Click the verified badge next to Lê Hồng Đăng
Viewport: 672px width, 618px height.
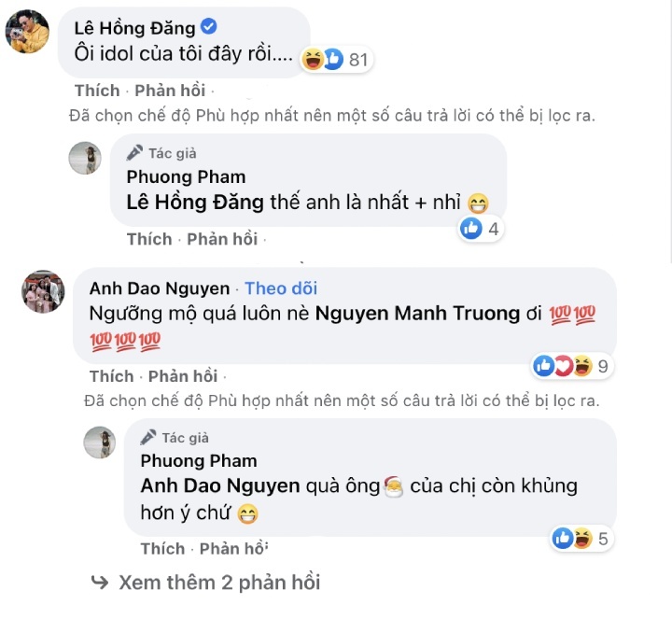pos(209,26)
